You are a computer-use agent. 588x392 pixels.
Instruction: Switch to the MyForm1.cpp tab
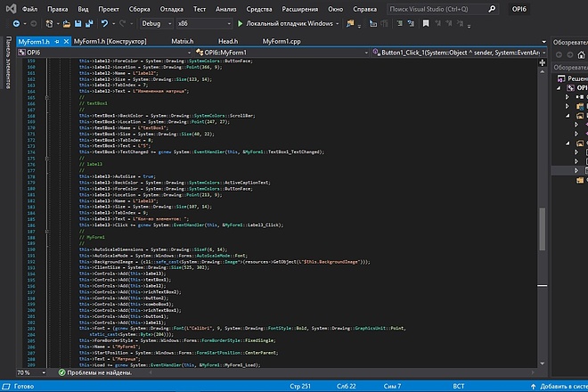282,41
